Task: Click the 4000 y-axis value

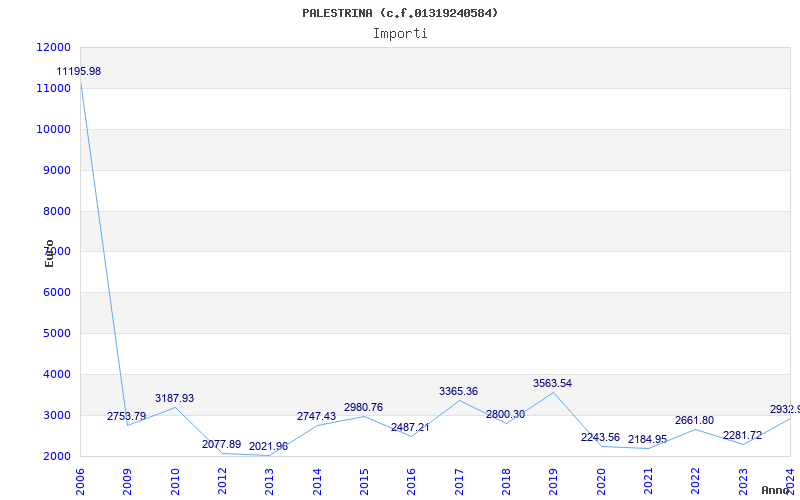Action: [57, 374]
